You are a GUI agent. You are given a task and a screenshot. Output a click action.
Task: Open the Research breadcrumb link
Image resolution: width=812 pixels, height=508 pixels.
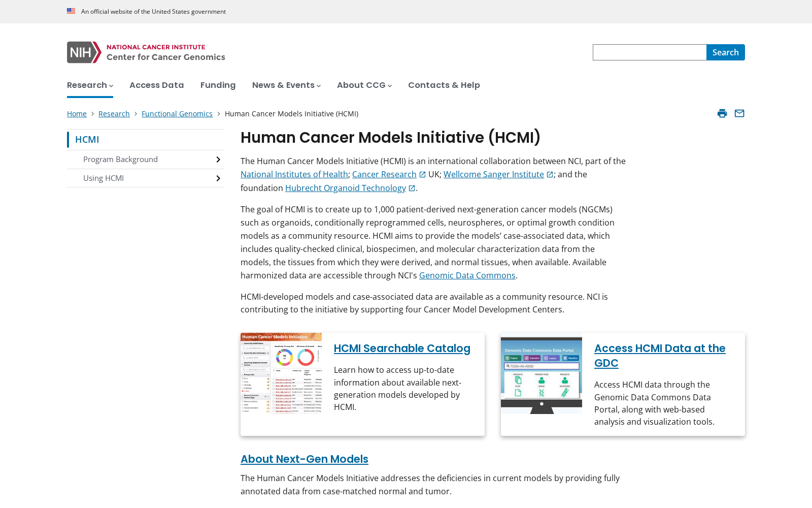(114, 114)
